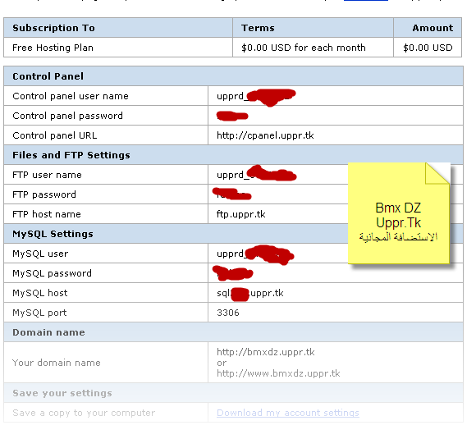
Task: Click the http://bmxdz.uppr.tk domain text
Action: [x=266, y=352]
